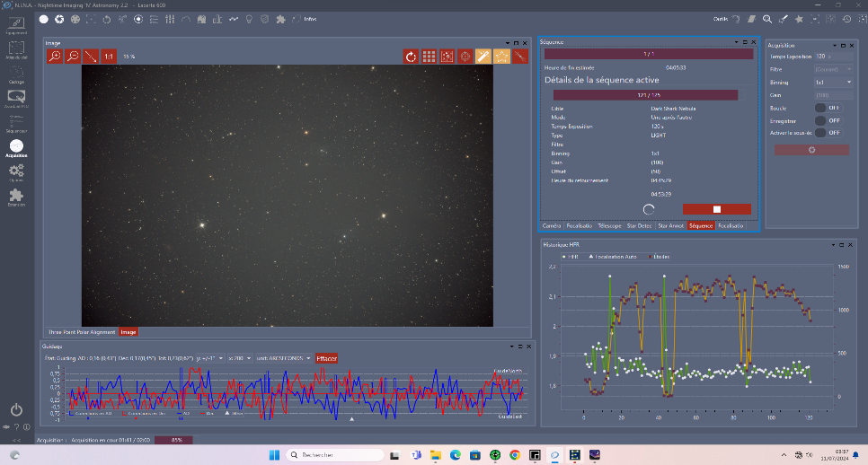Open the guiding y-scale dropdown
This screenshot has width=868, height=465.
[x=209, y=358]
